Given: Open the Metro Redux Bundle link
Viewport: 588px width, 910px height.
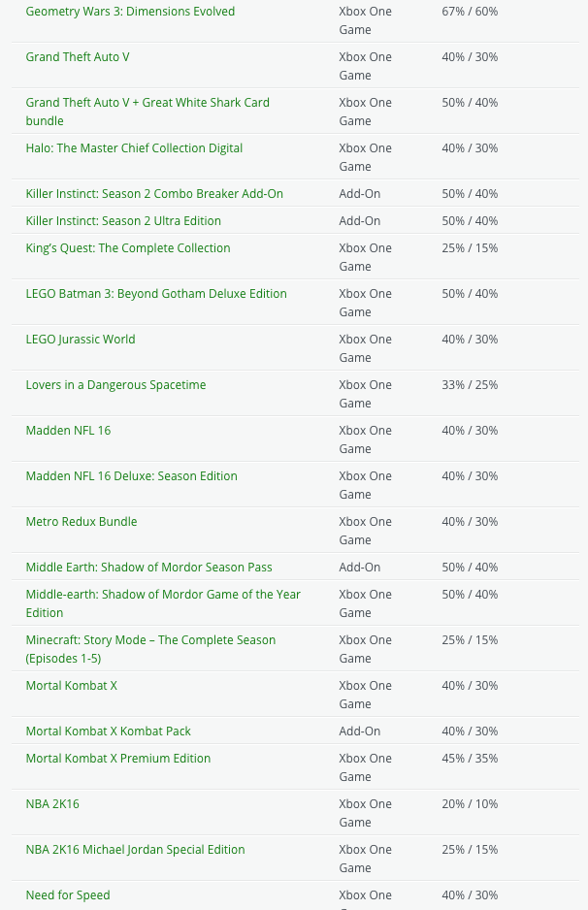Looking at the screenshot, I should pyautogui.click(x=82, y=522).
